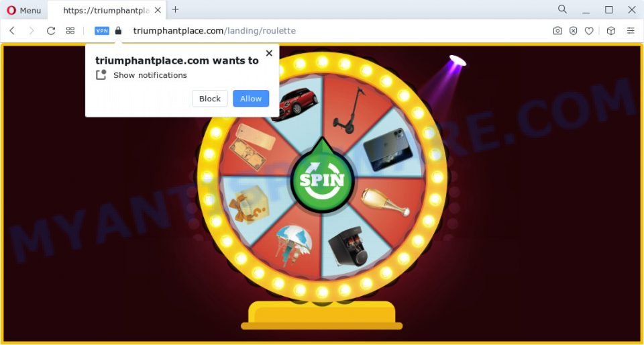Toggle the VPN badge

pos(102,31)
